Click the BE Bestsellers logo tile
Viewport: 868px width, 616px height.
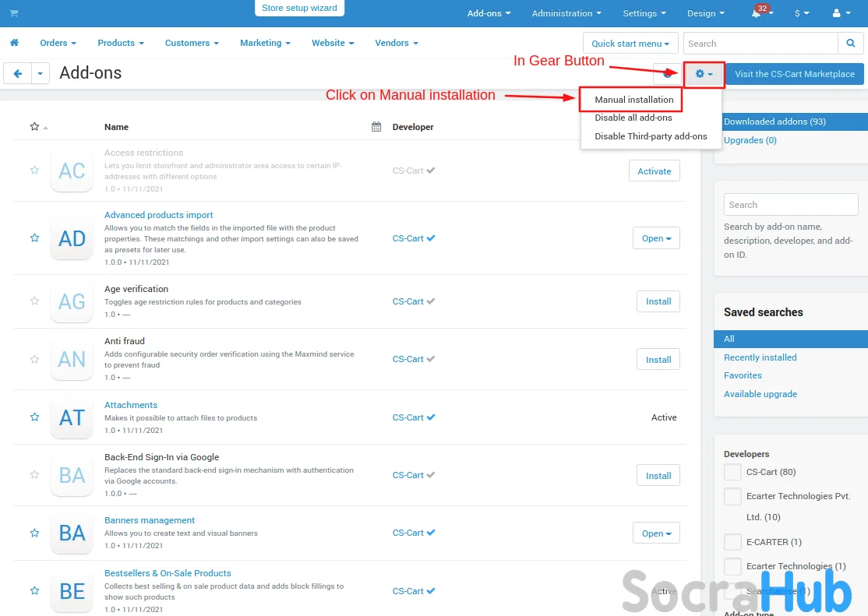pyautogui.click(x=72, y=591)
